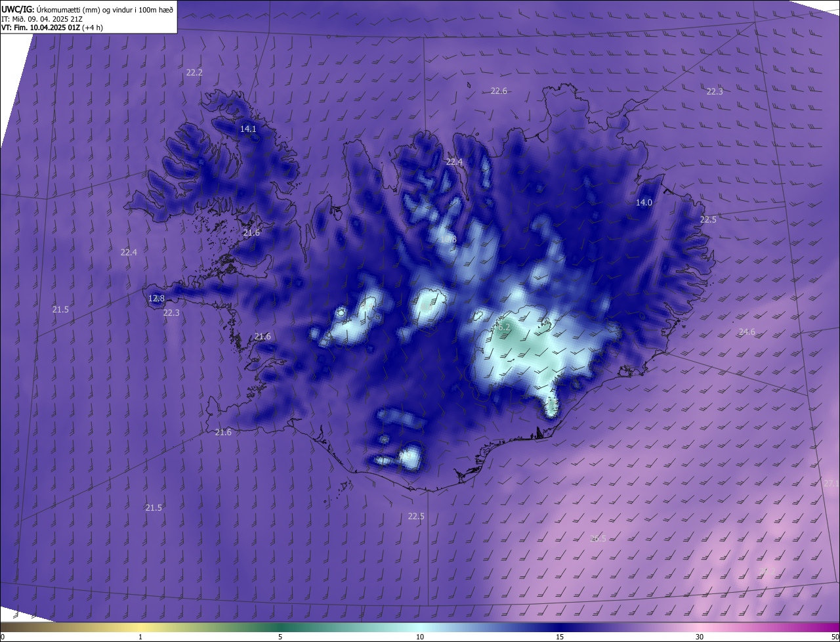
Task: Click the colorbar tick label 5
Action: pyautogui.click(x=280, y=637)
